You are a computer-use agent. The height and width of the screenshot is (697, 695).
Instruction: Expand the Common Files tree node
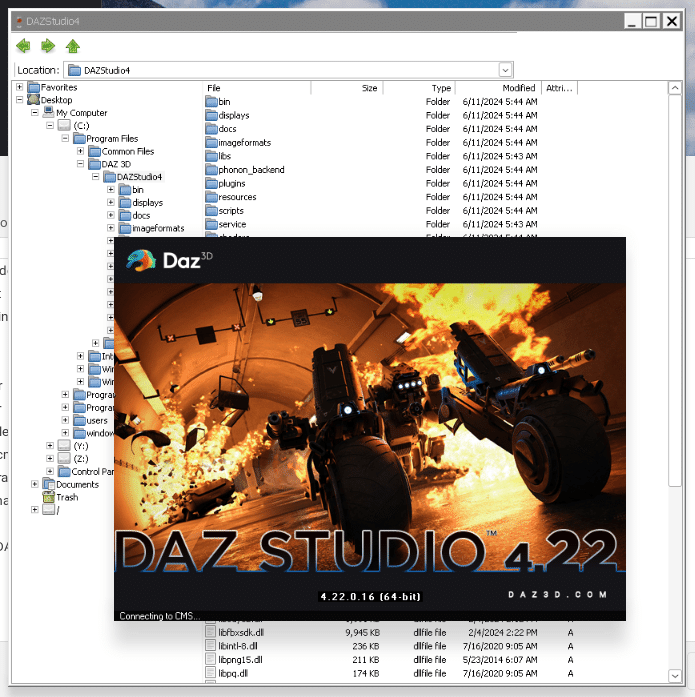coord(80,151)
